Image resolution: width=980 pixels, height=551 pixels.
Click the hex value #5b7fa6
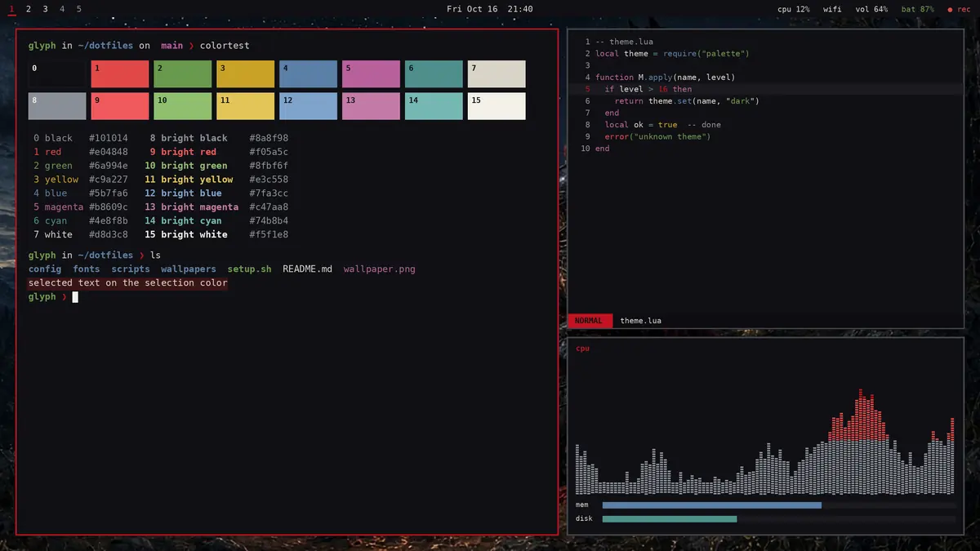point(109,193)
